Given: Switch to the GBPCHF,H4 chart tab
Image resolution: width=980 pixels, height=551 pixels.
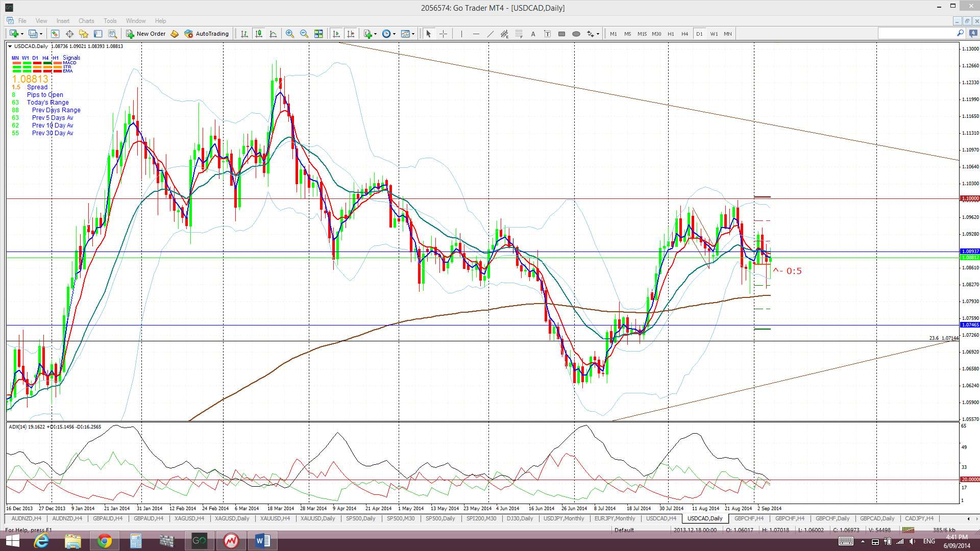Looking at the screenshot, I should coord(749,518).
